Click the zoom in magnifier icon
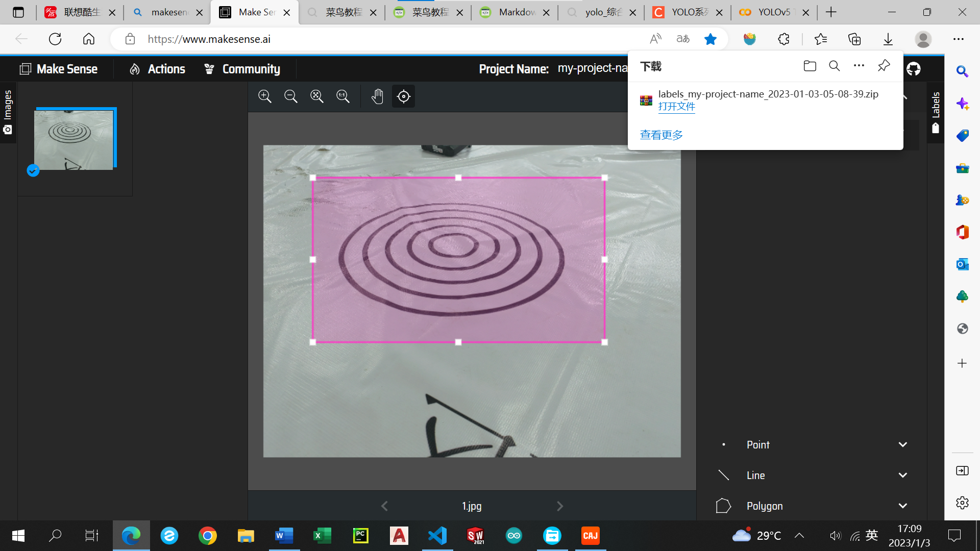The width and height of the screenshot is (980, 551). [264, 96]
